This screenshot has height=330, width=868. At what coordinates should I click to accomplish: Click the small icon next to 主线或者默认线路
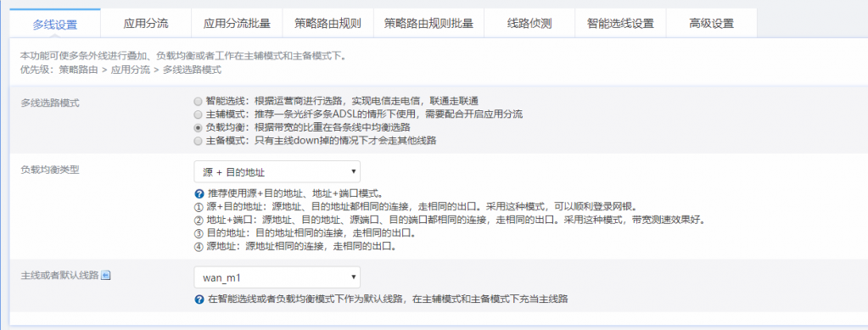tap(106, 275)
